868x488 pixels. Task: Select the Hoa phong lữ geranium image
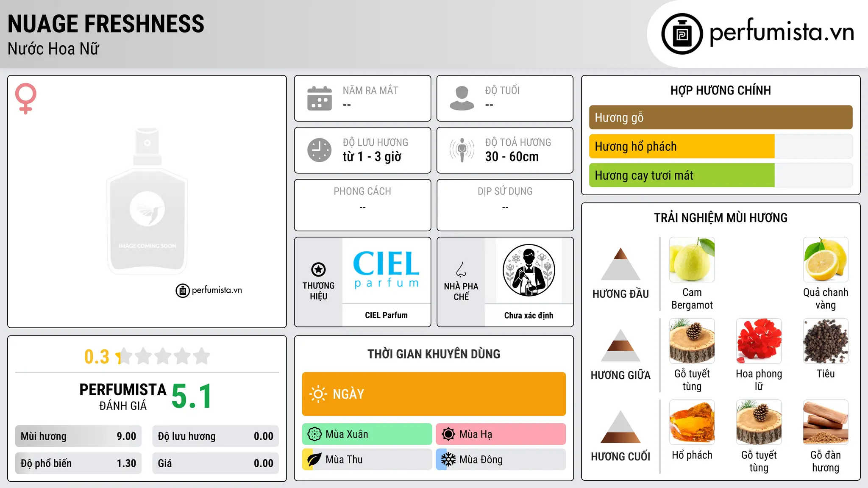click(x=759, y=341)
